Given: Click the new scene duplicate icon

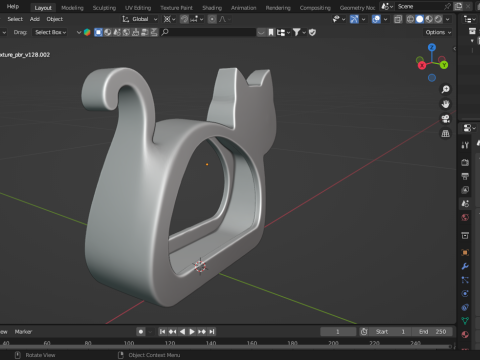Looking at the screenshot, I should 459,6.
